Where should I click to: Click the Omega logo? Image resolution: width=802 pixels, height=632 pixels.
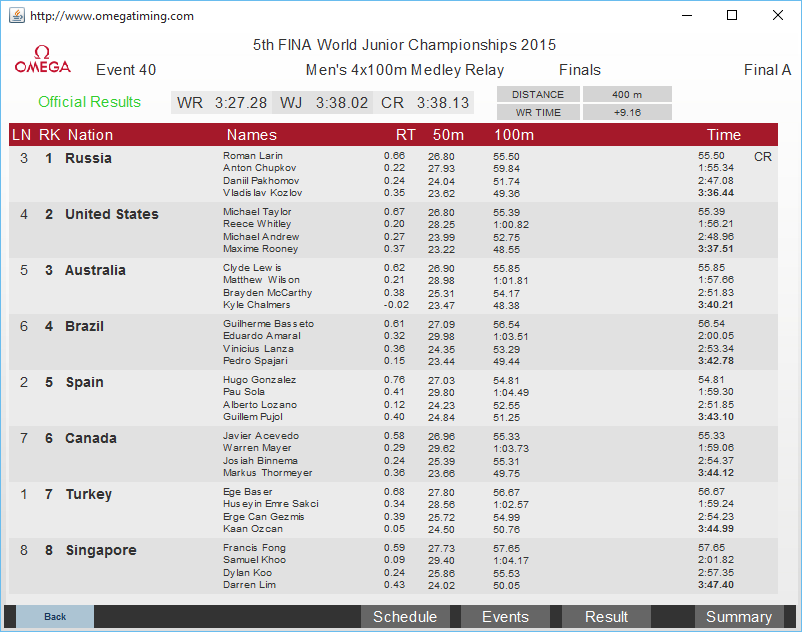point(42,60)
